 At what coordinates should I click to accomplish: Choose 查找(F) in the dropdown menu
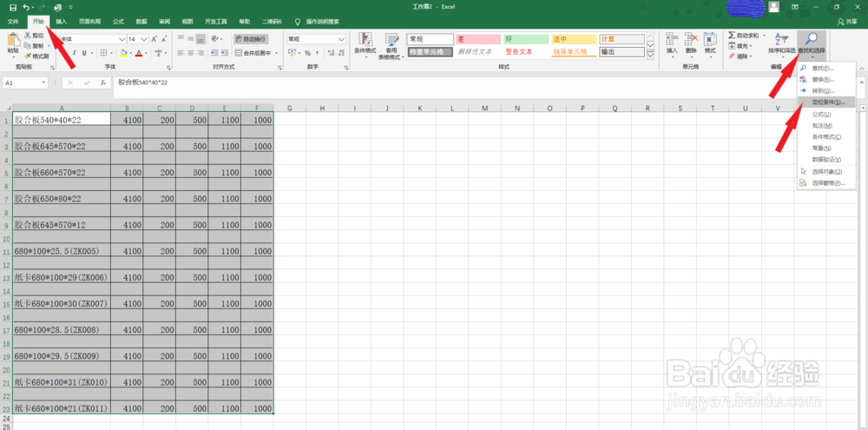(x=826, y=68)
